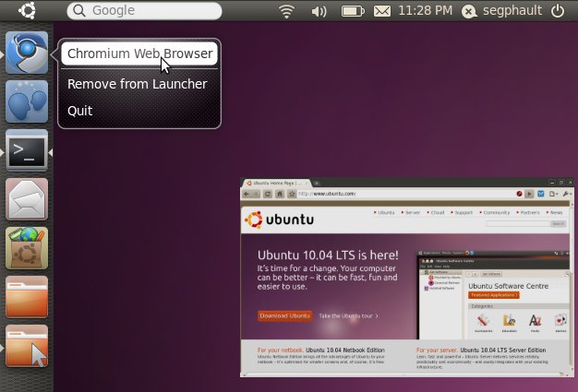Viewport: 578px width, 392px height.
Task: Follow the Take the Ubuntu tour link
Action: pos(348,315)
